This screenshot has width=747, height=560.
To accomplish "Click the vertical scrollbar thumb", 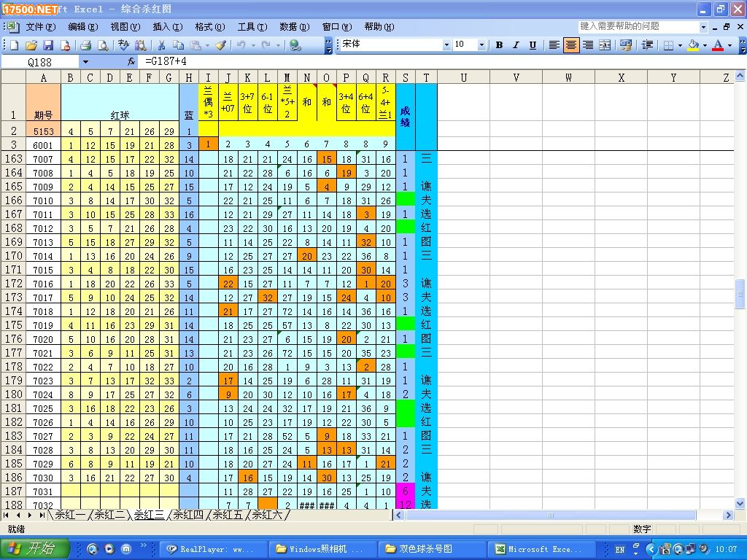I will point(740,294).
